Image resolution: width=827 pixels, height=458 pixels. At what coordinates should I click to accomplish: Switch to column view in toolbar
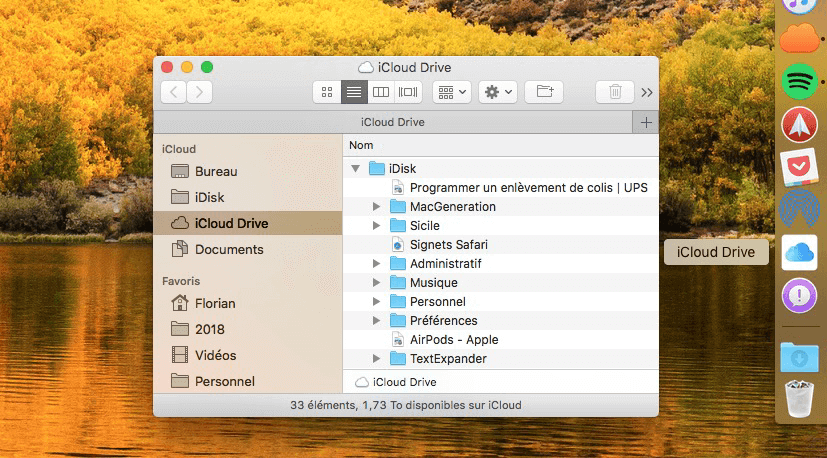pos(381,92)
